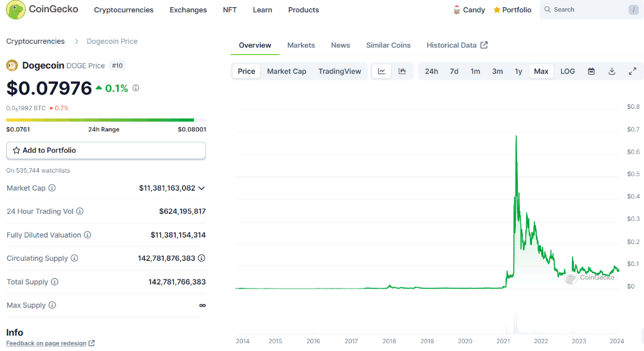Click the Total Supply info icon

[x=55, y=281]
